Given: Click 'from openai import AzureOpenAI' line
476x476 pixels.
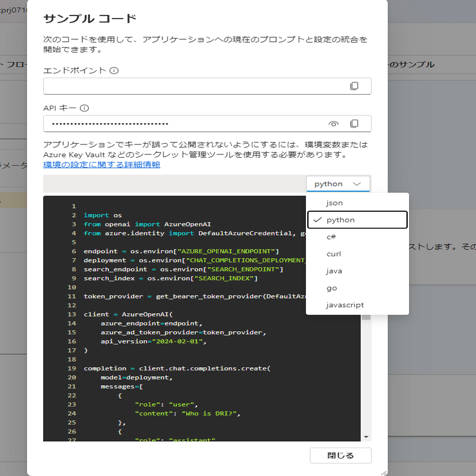Looking at the screenshot, I should pos(148,224).
